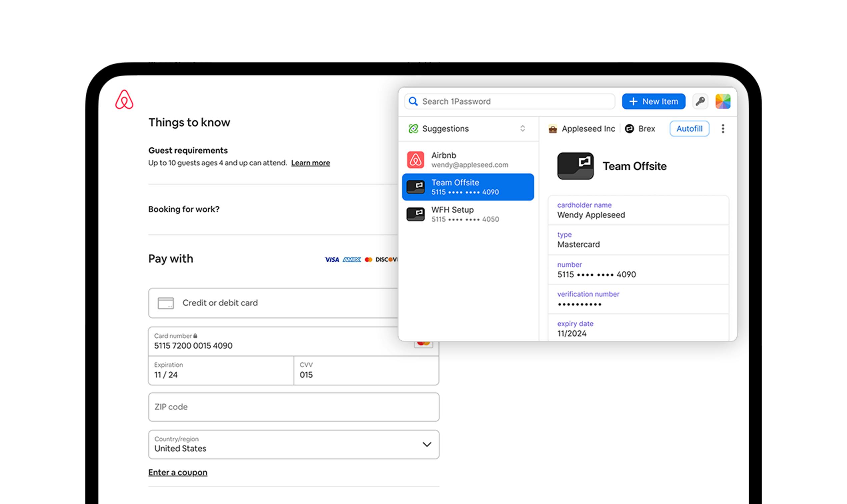Click the CVV field
847x504 pixels.
(366, 371)
